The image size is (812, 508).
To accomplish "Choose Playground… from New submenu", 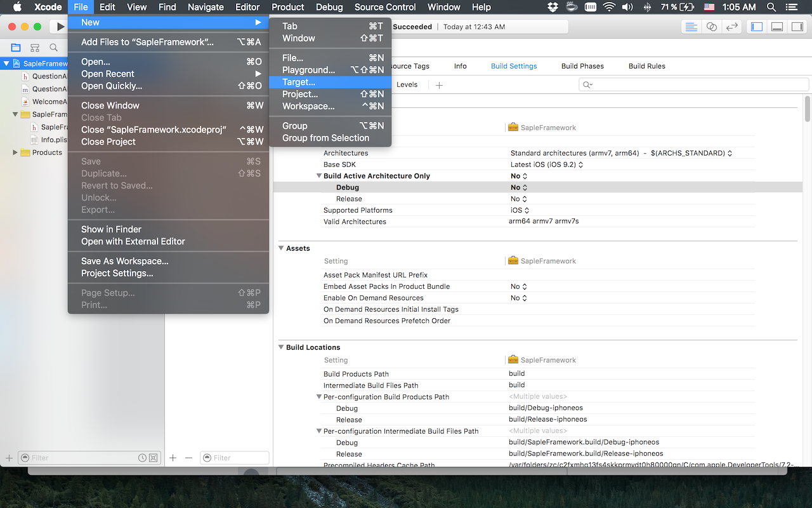I will point(330,70).
